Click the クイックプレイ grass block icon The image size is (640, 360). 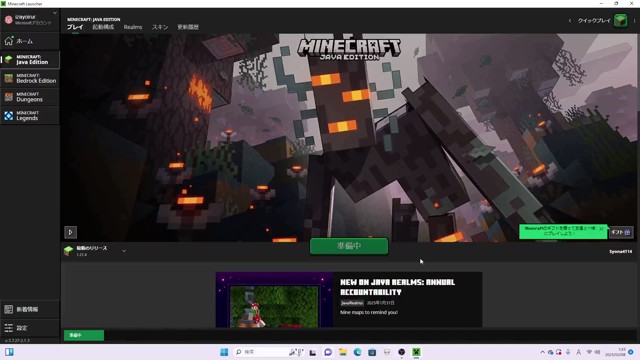[620, 20]
